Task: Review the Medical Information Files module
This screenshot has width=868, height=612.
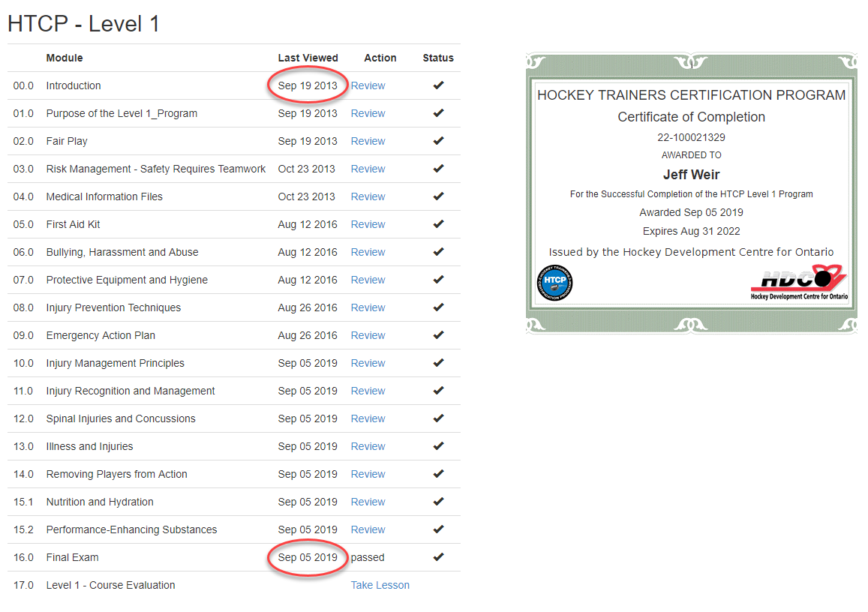Action: [x=368, y=196]
